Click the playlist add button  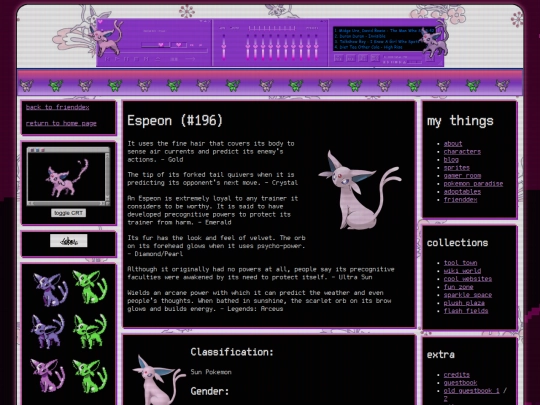click(x=339, y=59)
